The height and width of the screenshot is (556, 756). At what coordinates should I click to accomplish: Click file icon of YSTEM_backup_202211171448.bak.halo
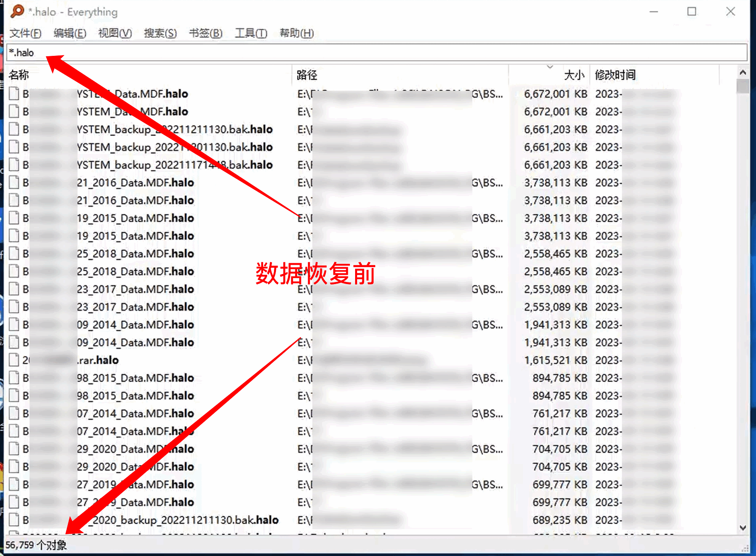point(14,164)
